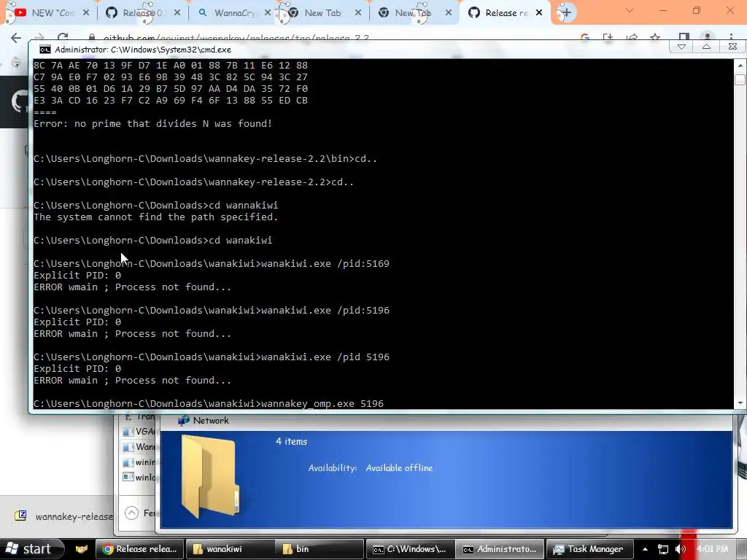Click the cmd scrollbar thumb
Image resolution: width=747 pixels, height=560 pixels.
coord(740,79)
